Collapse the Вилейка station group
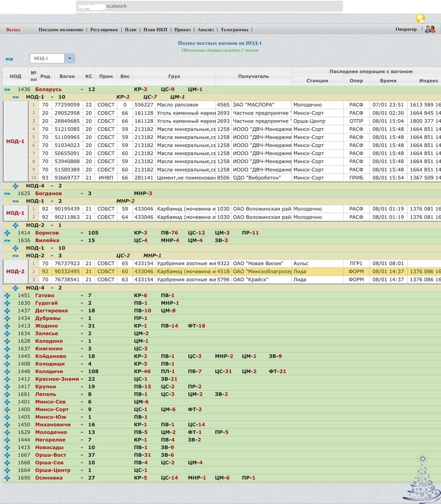Screen dimensions: 441x504 [x=7, y=240]
